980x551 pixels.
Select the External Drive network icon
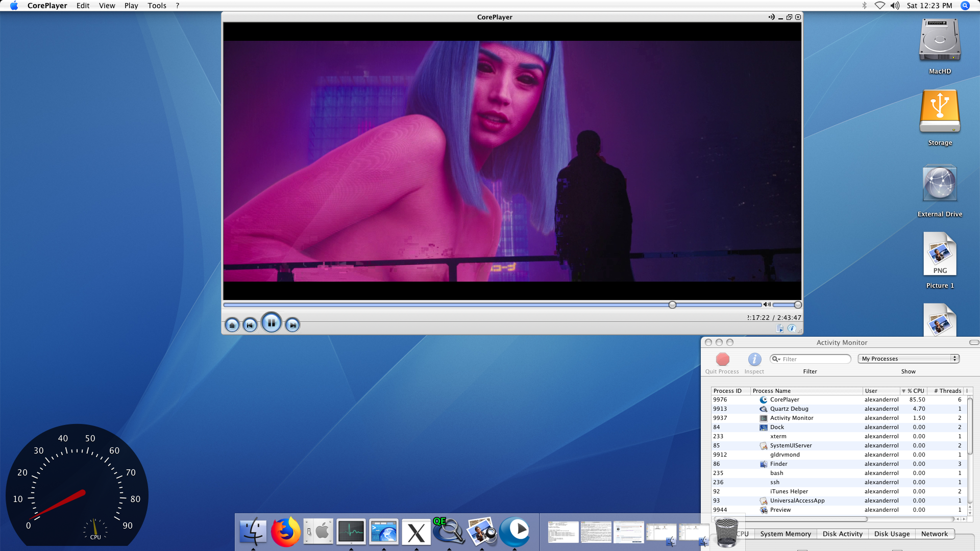[x=940, y=184]
